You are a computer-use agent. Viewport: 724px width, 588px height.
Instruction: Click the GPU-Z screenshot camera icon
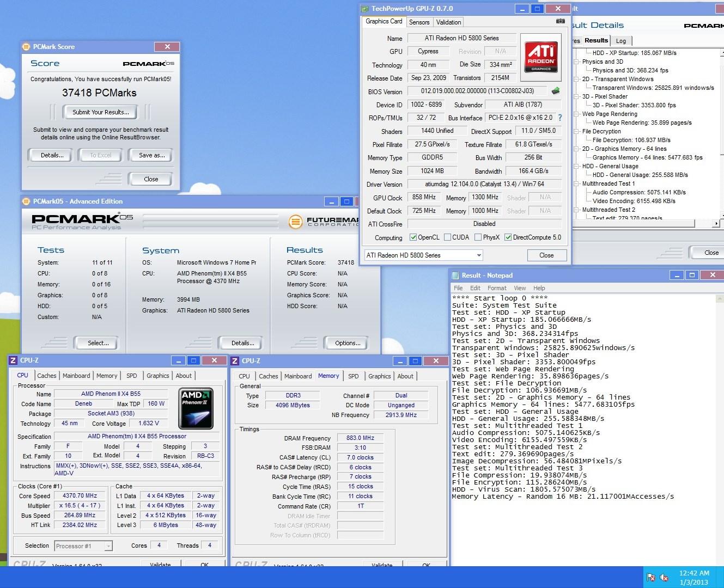coord(560,21)
